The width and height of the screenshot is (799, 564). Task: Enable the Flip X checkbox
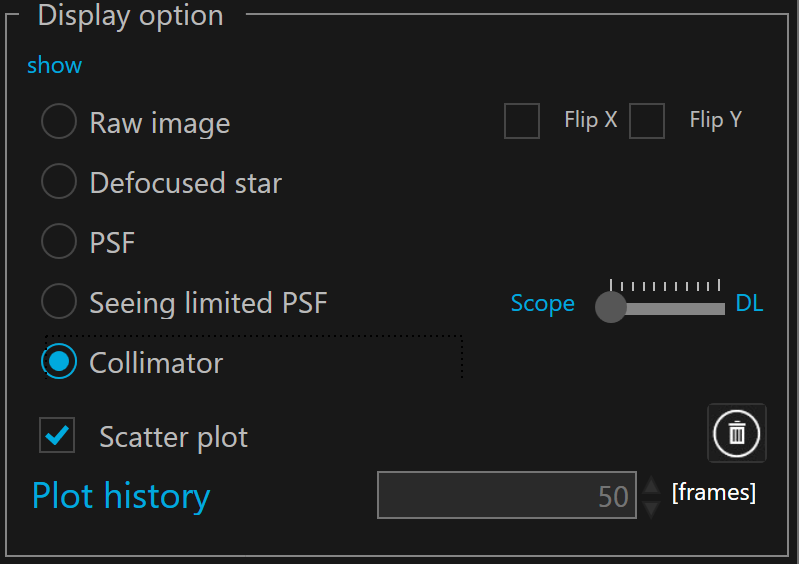pyautogui.click(x=522, y=121)
